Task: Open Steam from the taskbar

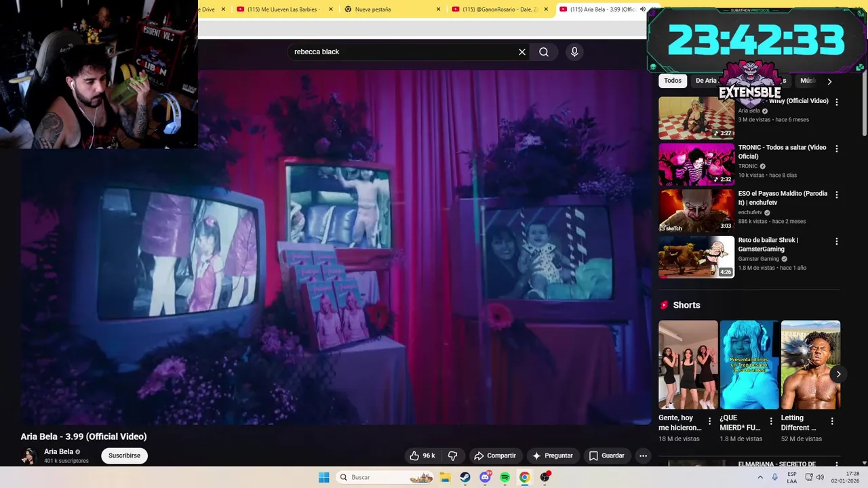Action: [x=465, y=477]
